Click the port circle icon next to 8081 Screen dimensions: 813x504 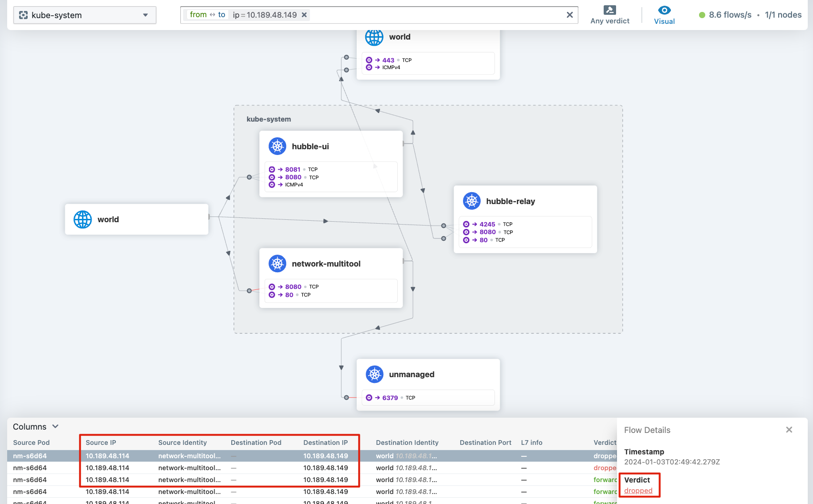[272, 169]
